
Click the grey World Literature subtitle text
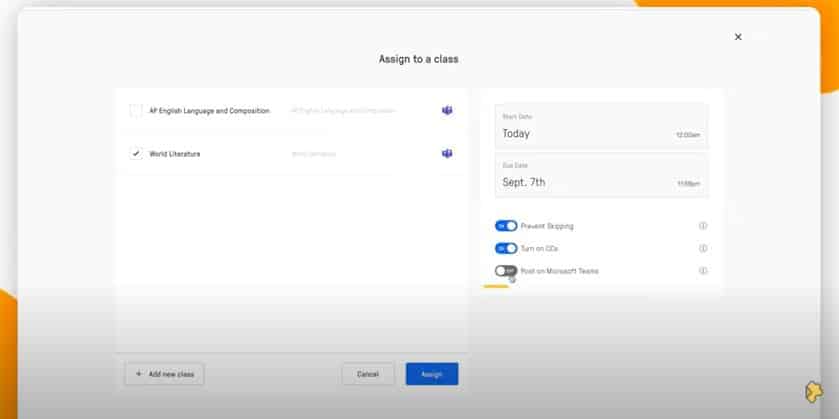pos(314,154)
